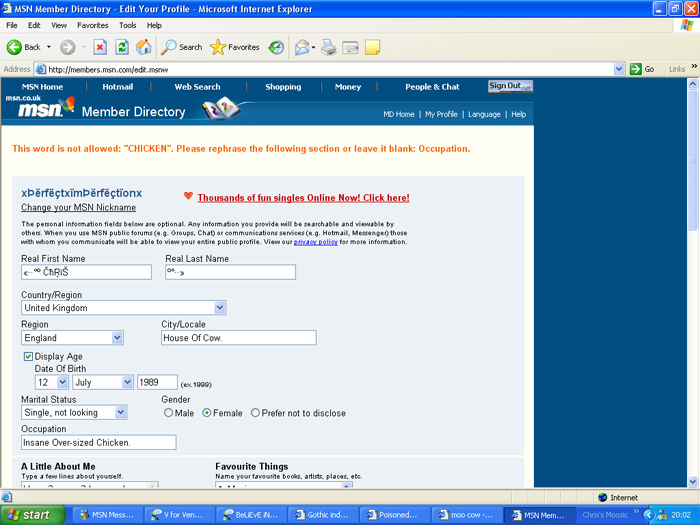Open the Help menu

point(154,25)
